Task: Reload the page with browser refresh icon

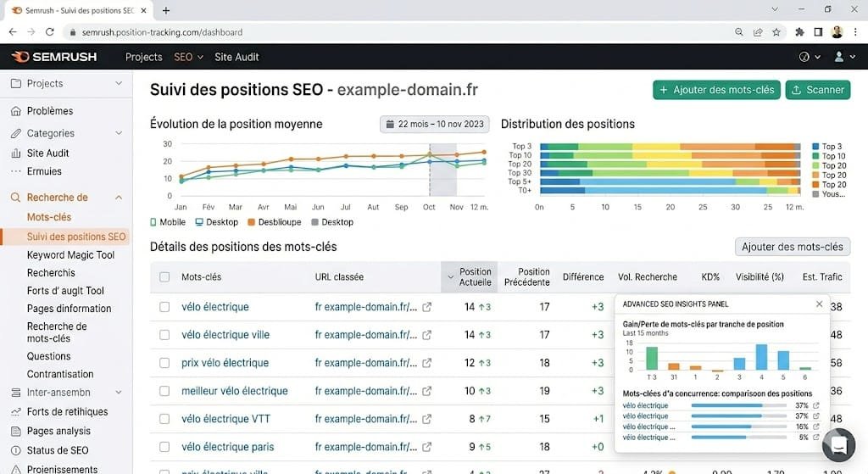Action: [x=50, y=32]
